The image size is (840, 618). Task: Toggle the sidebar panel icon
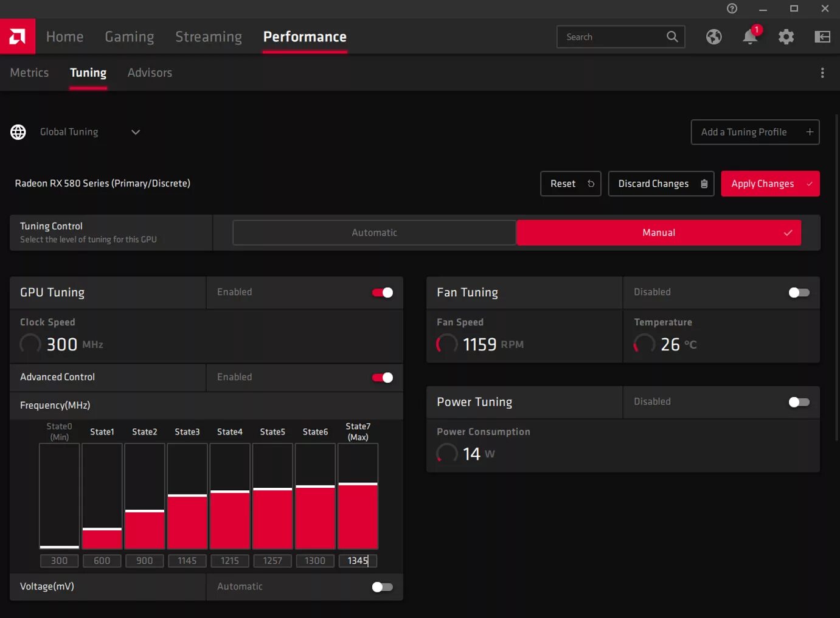pyautogui.click(x=822, y=36)
